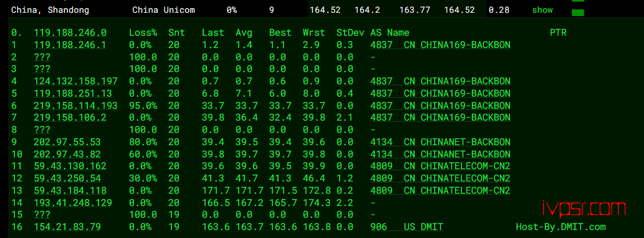The image size is (644, 238).
Task: Click the green 'show' link
Action: (x=542, y=10)
